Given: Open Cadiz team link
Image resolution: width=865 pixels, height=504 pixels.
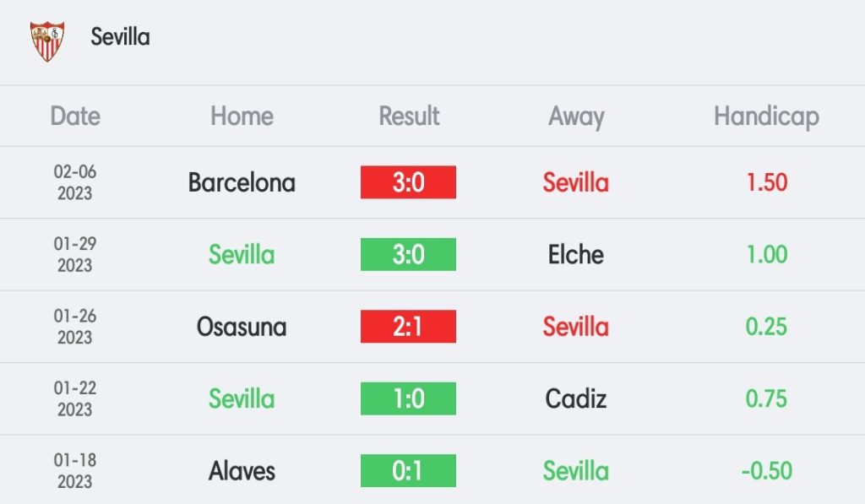Looking at the screenshot, I should [576, 398].
